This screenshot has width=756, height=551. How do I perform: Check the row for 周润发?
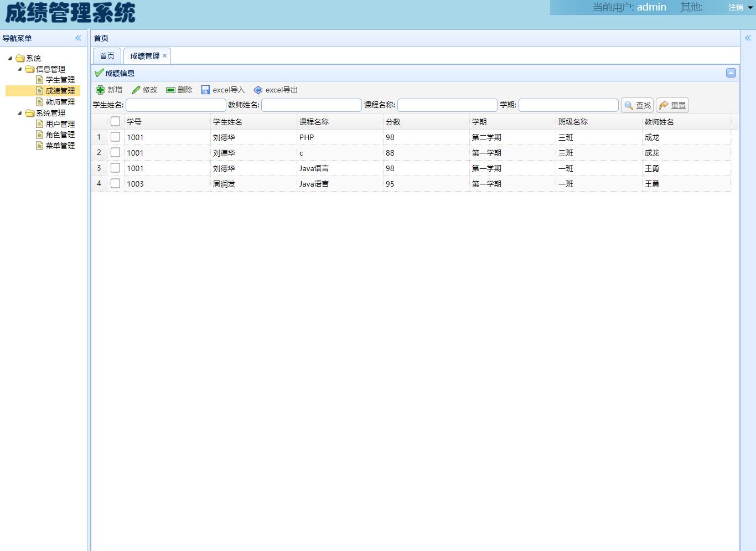pyautogui.click(x=115, y=183)
